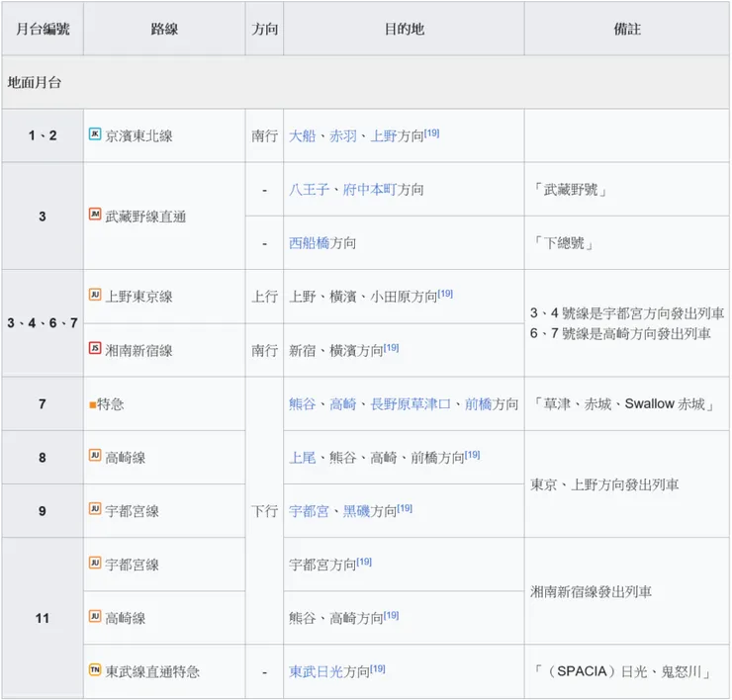This screenshot has height=700, width=732.
Task: Click the remark 3、4 號線是宇都宮方向發出列車
Action: pyautogui.click(x=627, y=313)
